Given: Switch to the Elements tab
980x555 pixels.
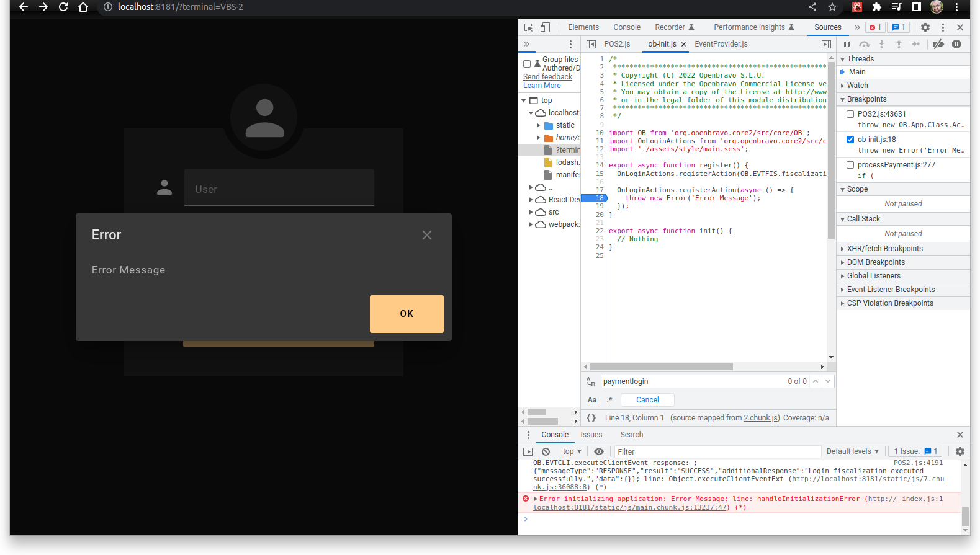Looking at the screenshot, I should tap(583, 27).
